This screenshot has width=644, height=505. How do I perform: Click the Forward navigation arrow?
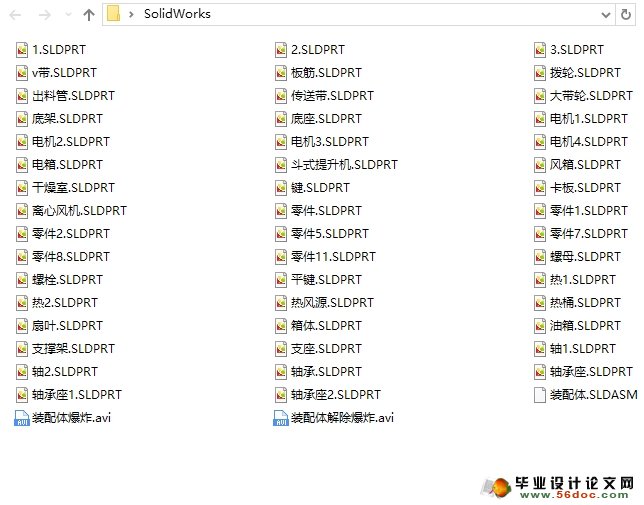tap(44, 15)
